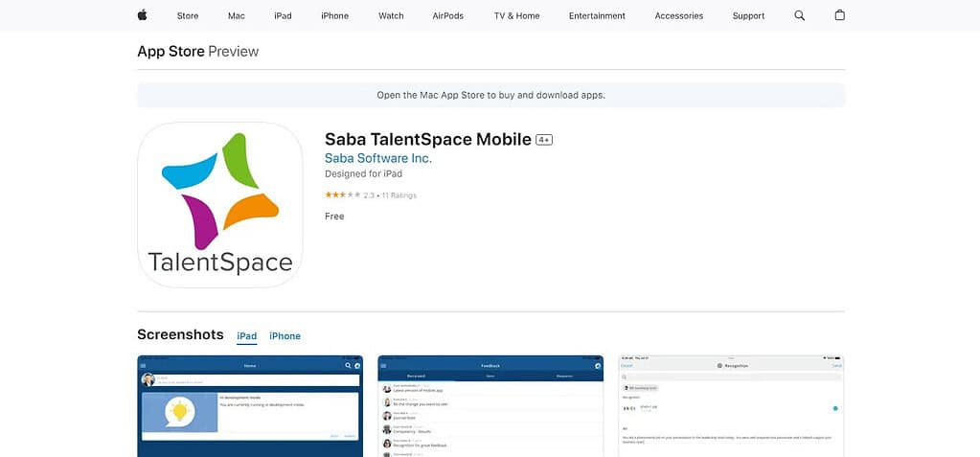Open the Recognition screen screenshot thumbnail
The image size is (980, 457).
pyautogui.click(x=731, y=406)
